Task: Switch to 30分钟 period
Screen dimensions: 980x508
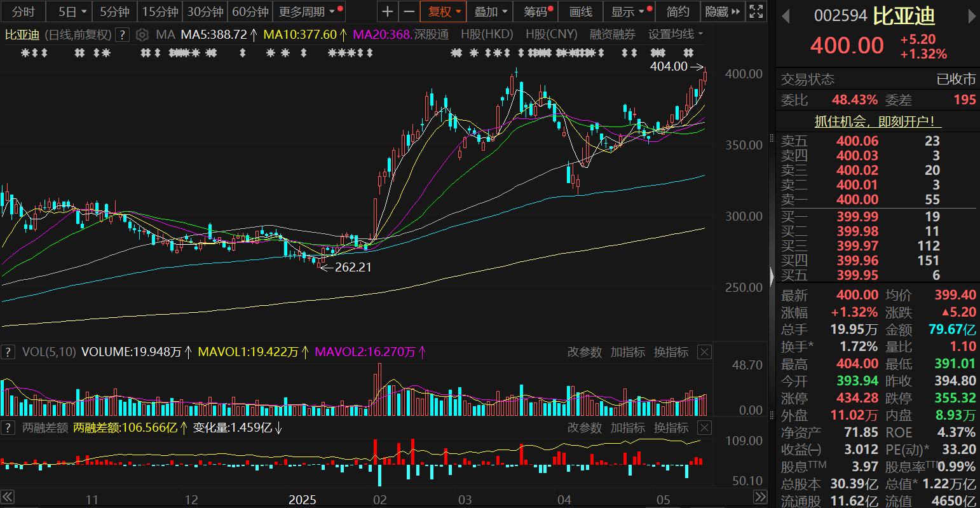Action: [205, 11]
